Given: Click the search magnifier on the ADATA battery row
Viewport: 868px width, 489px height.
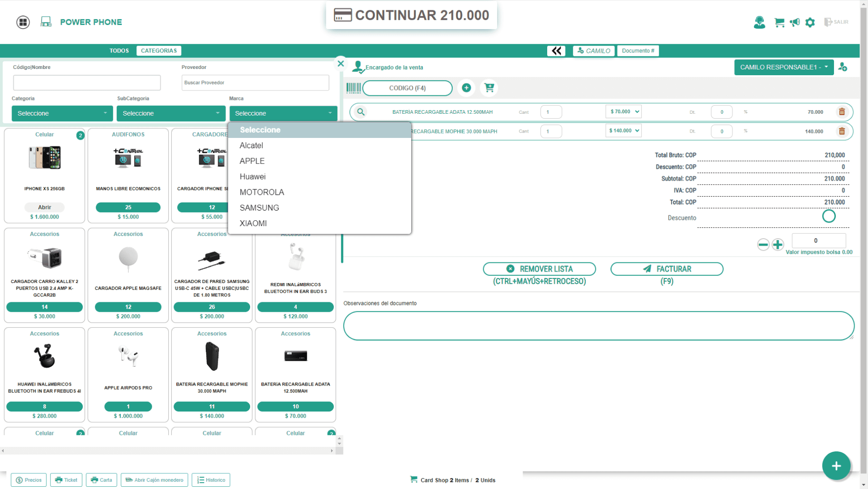Looking at the screenshot, I should tap(361, 112).
